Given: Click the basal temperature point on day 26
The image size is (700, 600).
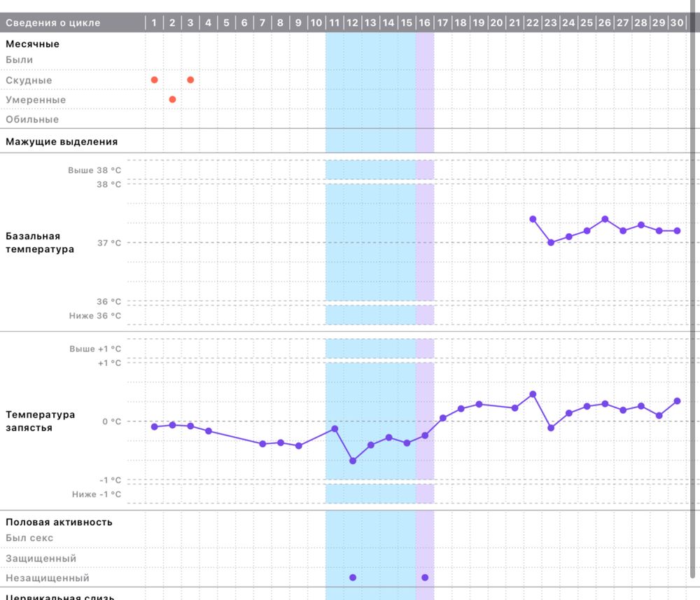Looking at the screenshot, I should pyautogui.click(x=605, y=219).
